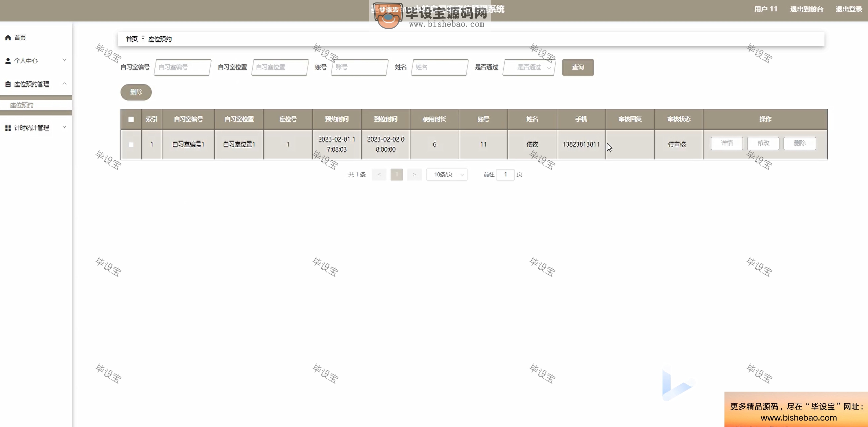Click the grid icon for 计时统计管理

[8, 128]
